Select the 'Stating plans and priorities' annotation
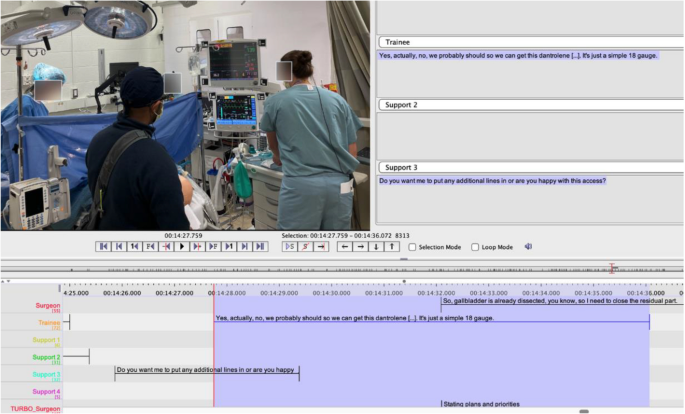 [x=481, y=404]
